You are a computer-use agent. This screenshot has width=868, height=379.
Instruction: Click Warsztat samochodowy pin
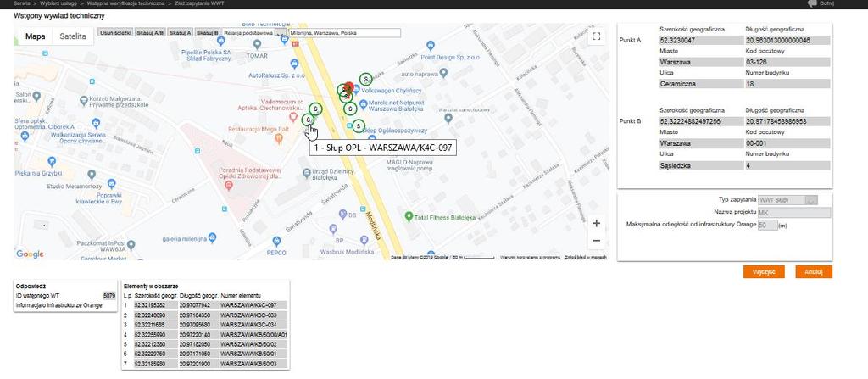coord(448,118)
